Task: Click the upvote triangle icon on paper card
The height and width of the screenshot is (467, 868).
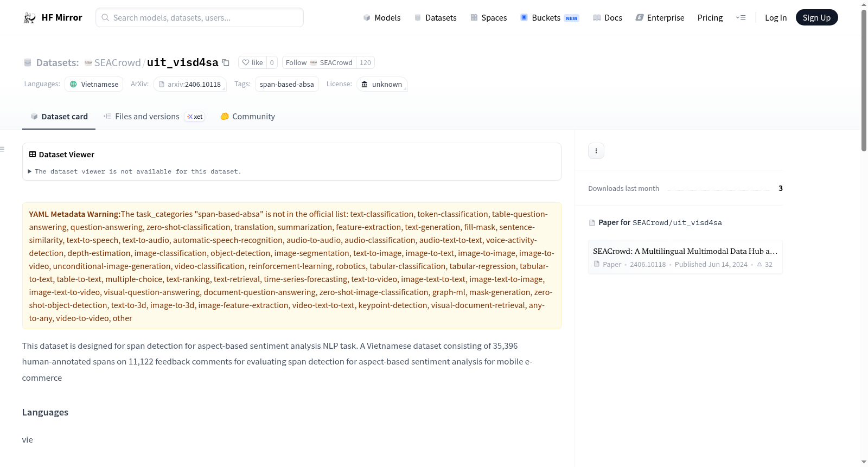Action: [x=759, y=265]
